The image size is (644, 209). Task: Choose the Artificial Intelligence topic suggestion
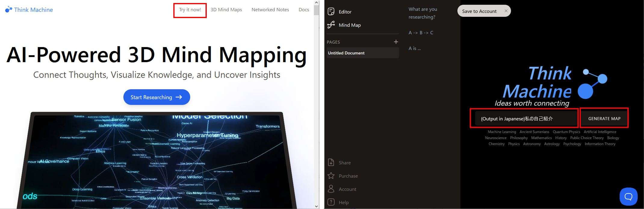coord(600,132)
